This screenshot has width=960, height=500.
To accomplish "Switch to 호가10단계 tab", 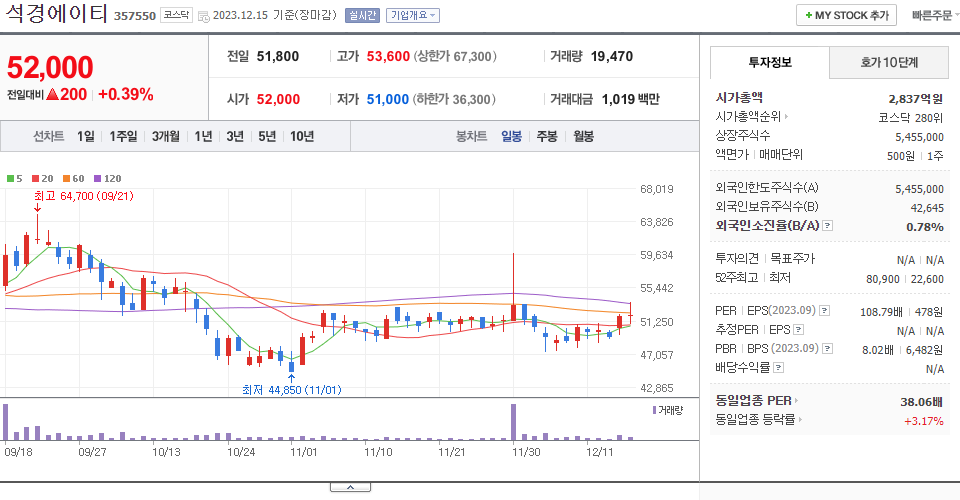I will (x=889, y=62).
